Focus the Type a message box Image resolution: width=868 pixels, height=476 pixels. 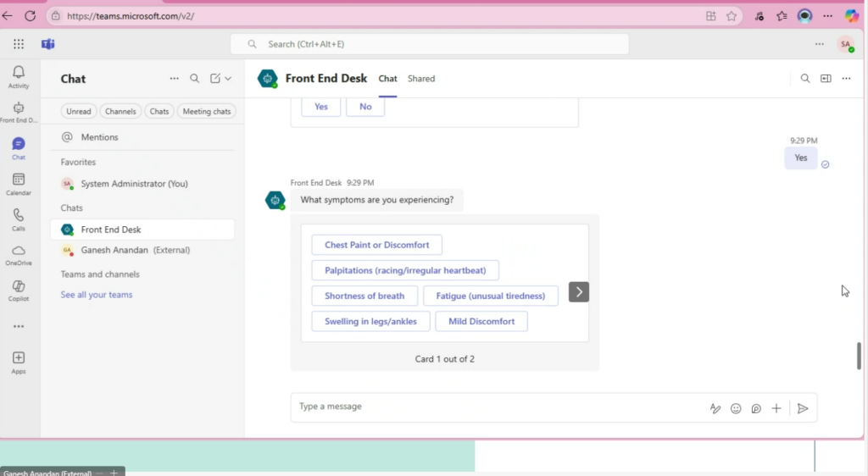(498, 407)
